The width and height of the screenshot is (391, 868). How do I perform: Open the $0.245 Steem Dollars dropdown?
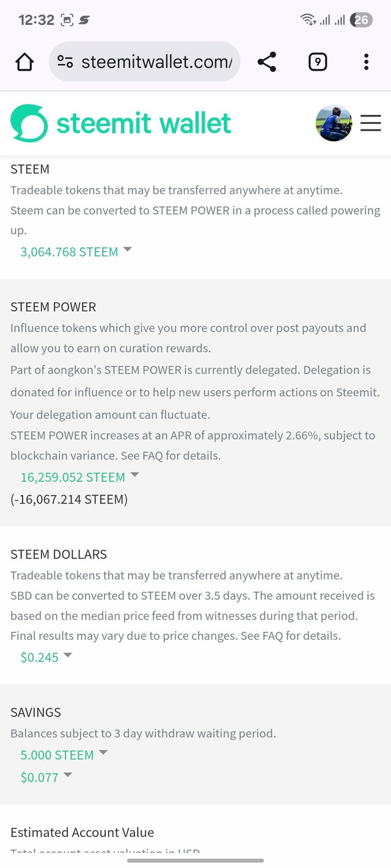[x=46, y=657]
